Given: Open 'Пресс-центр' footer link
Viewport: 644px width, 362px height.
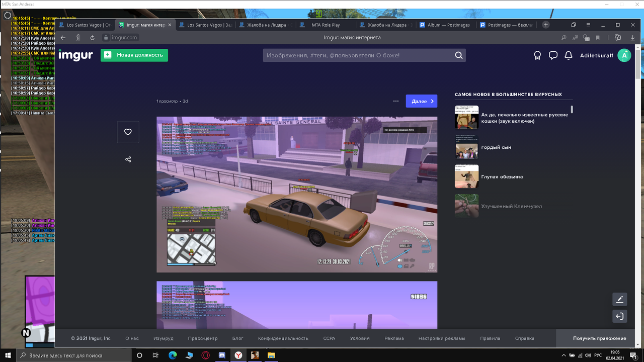Looking at the screenshot, I should coord(203,338).
